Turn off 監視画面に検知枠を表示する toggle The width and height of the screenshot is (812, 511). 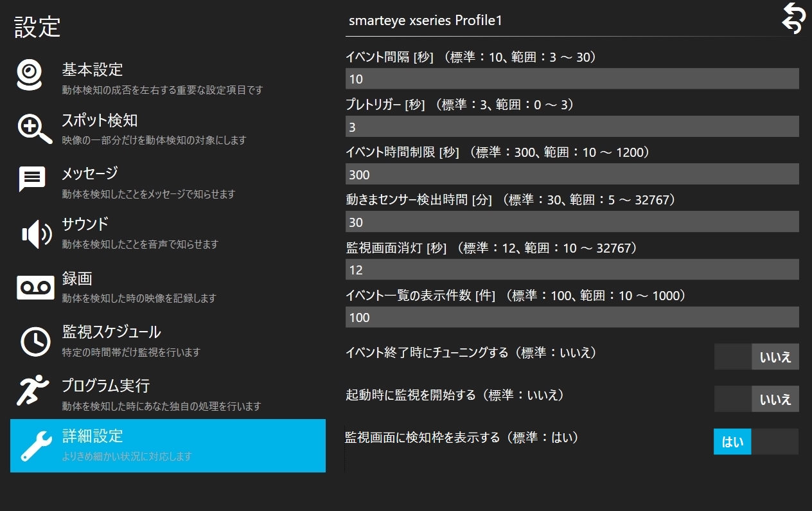[x=755, y=442]
